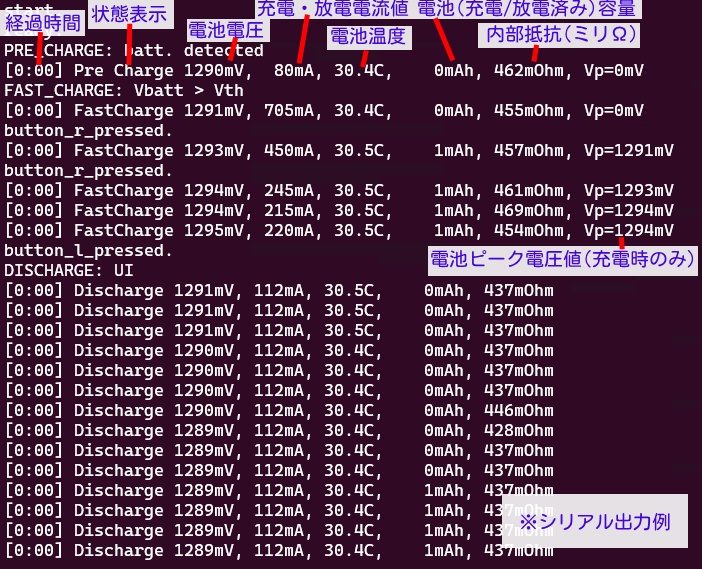Click the button_l_pressed. log line
This screenshot has width=702, height=569.
88,251
